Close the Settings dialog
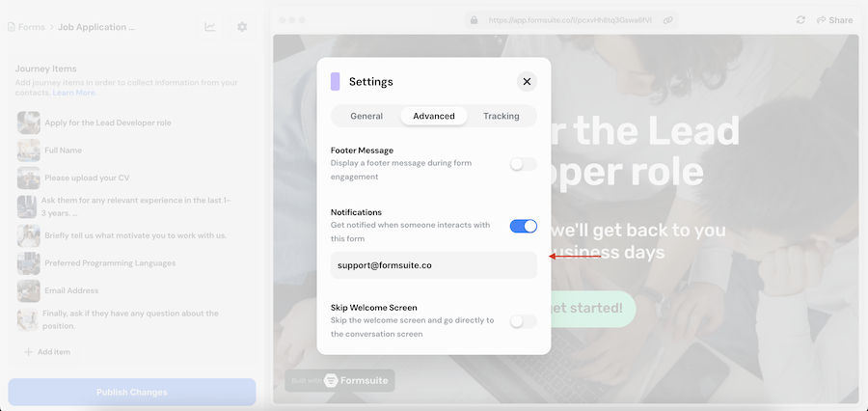Viewport: 868px width, 411px height. pyautogui.click(x=527, y=82)
